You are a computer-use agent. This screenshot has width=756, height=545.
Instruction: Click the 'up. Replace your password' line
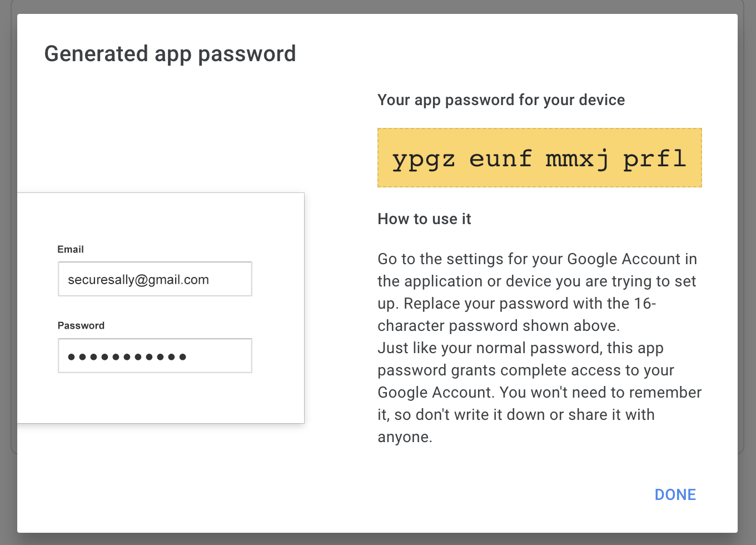click(x=516, y=304)
